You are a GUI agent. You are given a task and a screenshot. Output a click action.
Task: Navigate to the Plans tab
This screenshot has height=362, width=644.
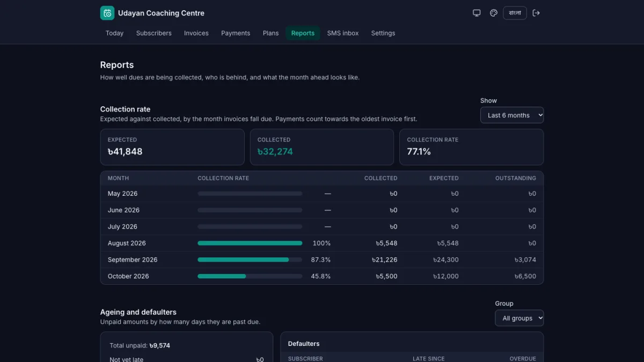click(271, 33)
